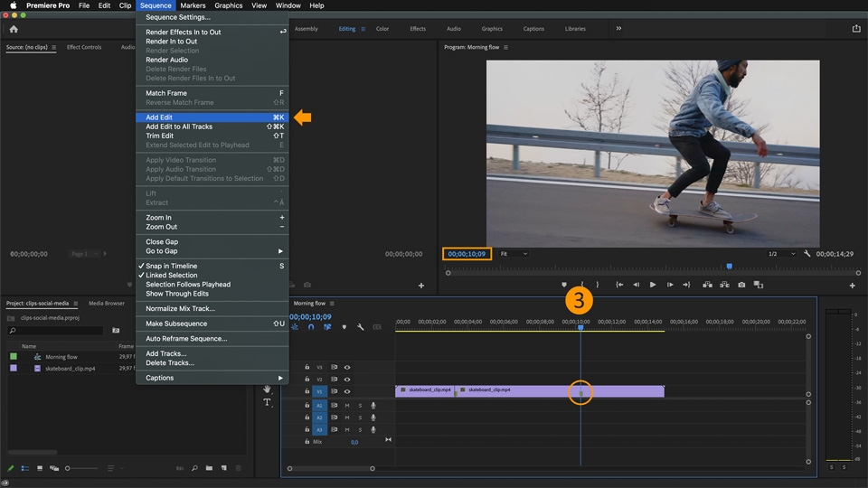Expand the Captions submenu

coord(212,378)
